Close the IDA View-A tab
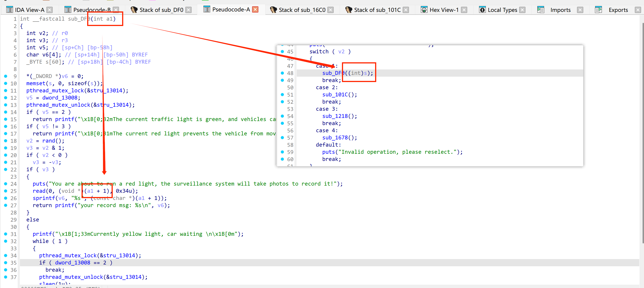 (50, 10)
